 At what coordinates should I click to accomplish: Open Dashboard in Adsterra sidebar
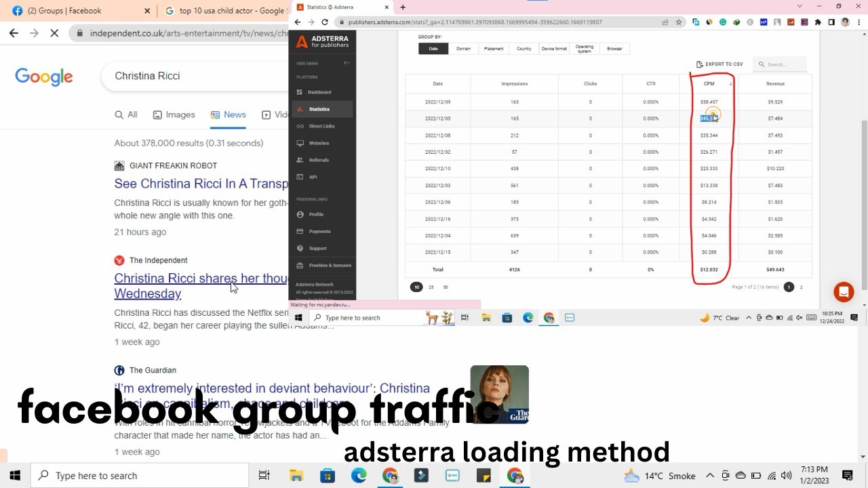tap(319, 92)
